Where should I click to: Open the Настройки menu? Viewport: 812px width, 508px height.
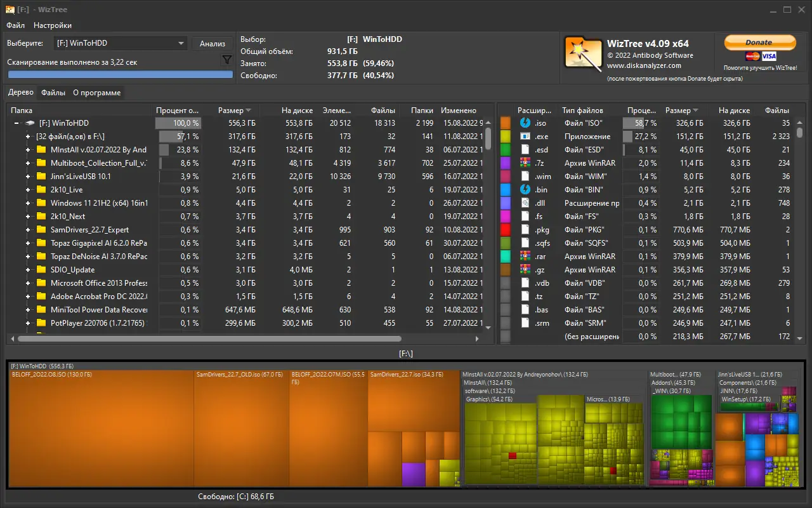53,25
